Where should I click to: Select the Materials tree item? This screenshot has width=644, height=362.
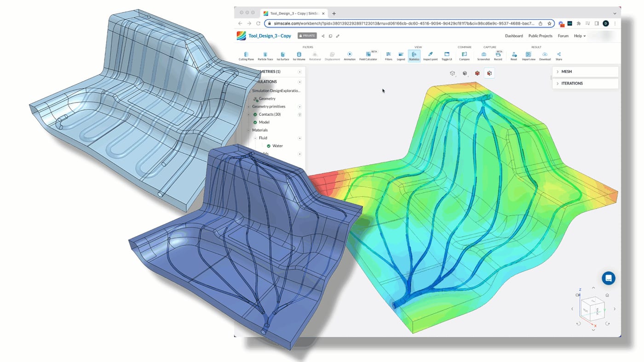click(x=260, y=130)
